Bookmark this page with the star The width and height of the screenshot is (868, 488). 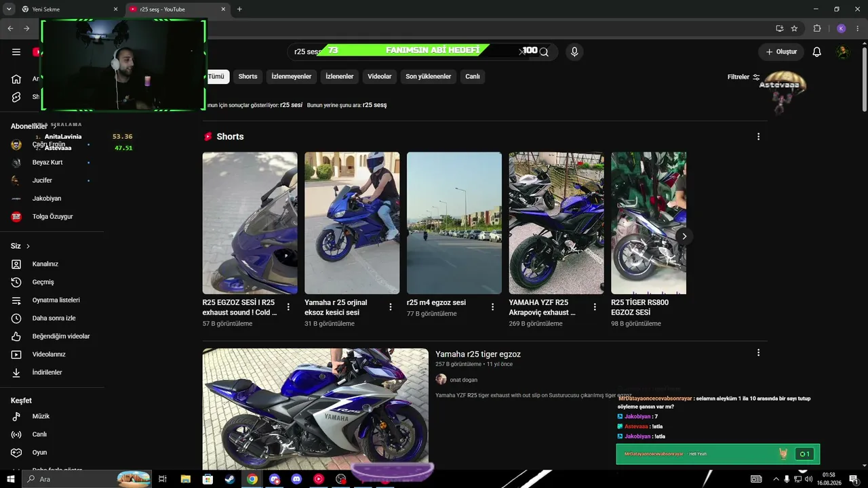click(795, 28)
